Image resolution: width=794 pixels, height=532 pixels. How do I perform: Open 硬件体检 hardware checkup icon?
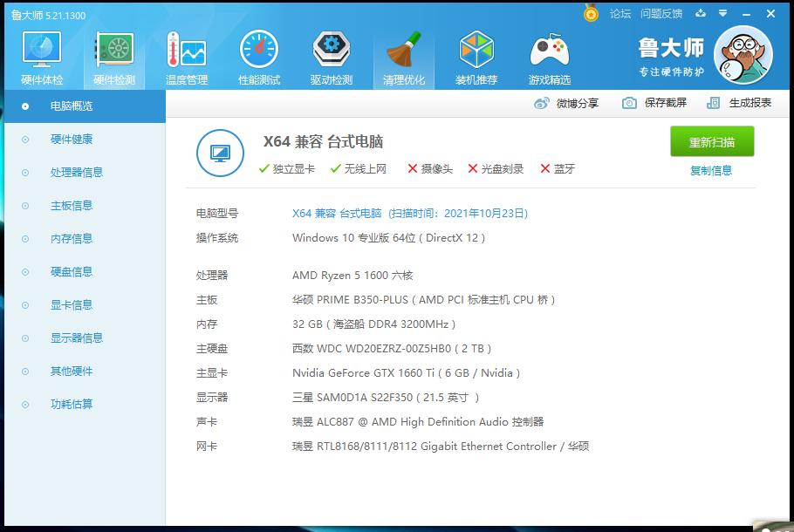click(x=42, y=58)
